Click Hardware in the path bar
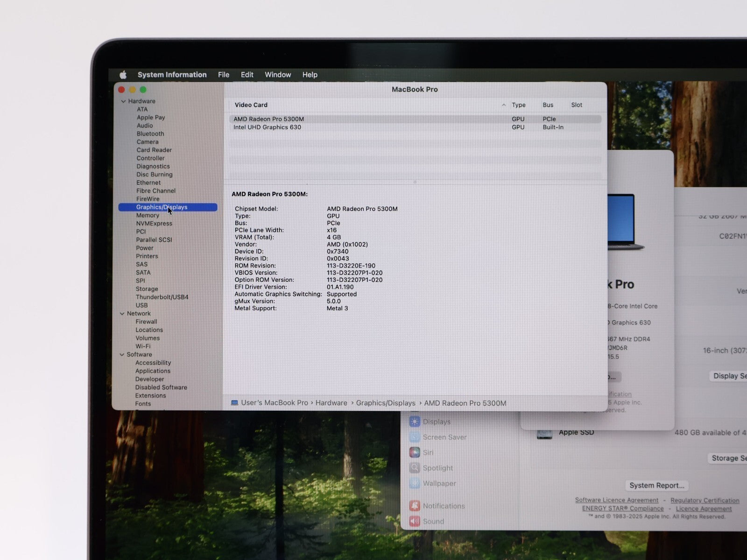 click(331, 403)
